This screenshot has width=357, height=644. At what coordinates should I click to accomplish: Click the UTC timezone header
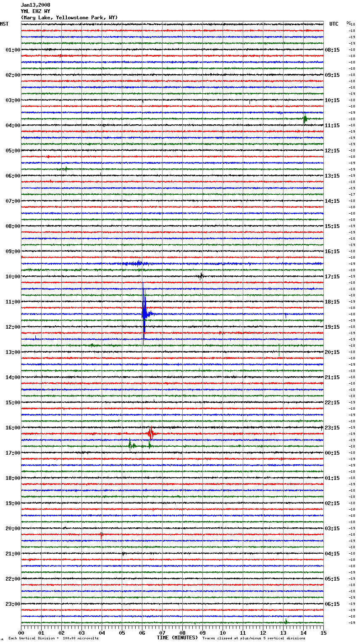tap(334, 24)
